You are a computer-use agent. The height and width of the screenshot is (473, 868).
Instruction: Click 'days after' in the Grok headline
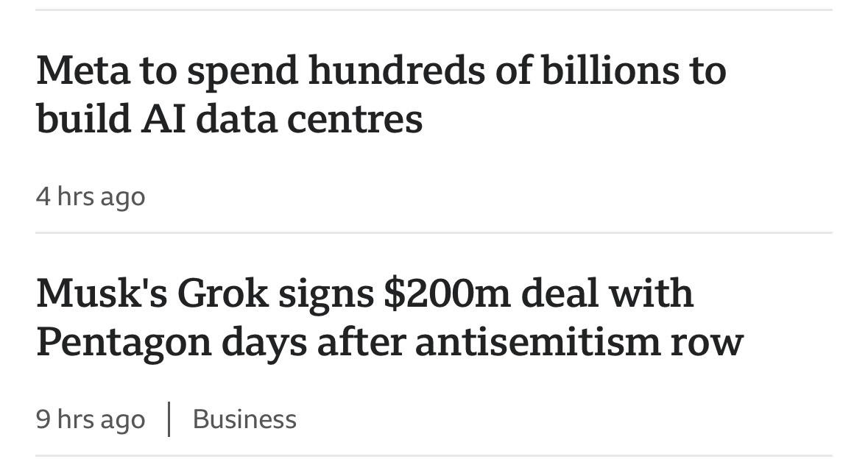point(314,343)
